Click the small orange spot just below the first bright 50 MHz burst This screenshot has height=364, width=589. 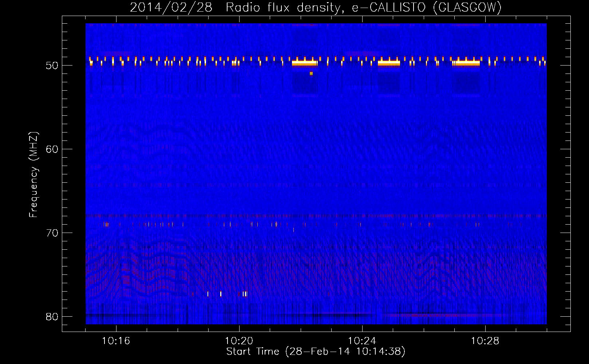(x=311, y=74)
